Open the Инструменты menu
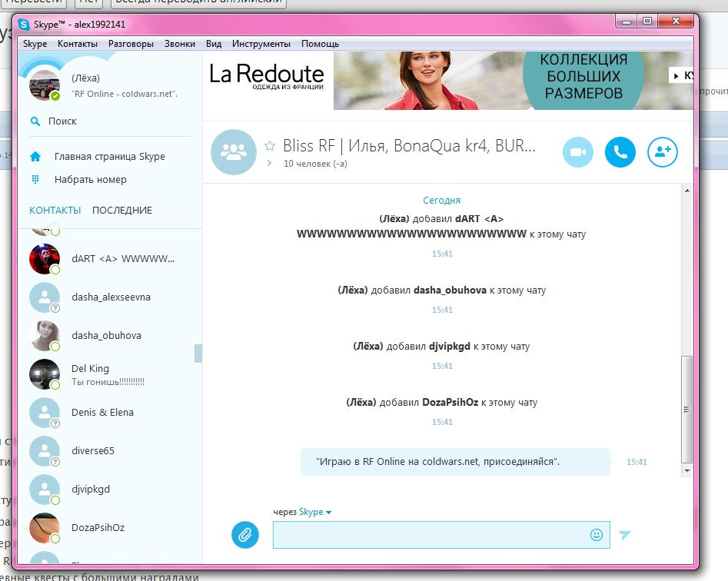Viewport: 728px width, 581px height. tap(261, 44)
